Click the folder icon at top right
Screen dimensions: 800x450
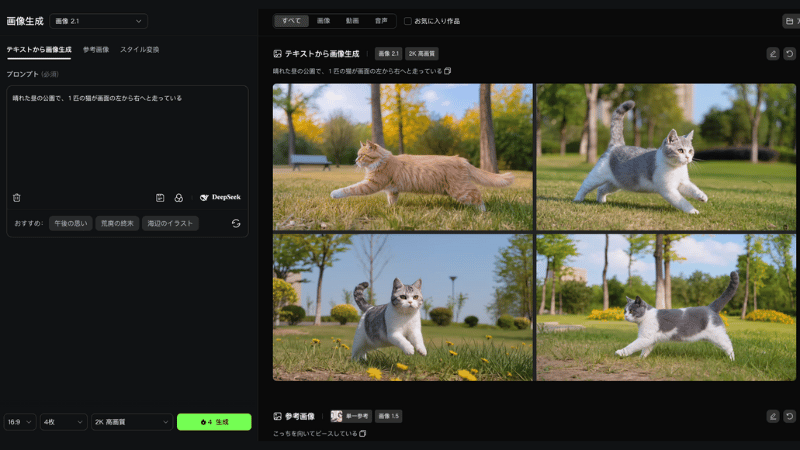[789, 21]
